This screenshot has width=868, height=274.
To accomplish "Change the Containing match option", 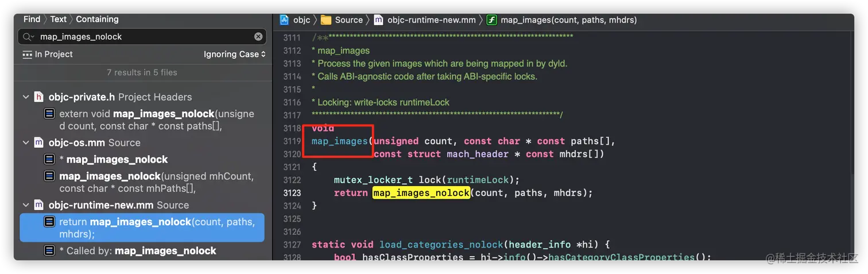I will [97, 19].
